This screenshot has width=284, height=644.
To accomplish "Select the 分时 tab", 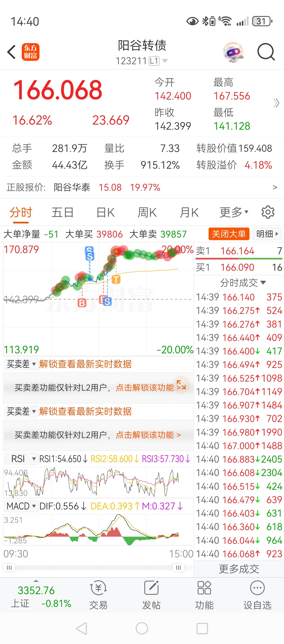I will tap(21, 213).
